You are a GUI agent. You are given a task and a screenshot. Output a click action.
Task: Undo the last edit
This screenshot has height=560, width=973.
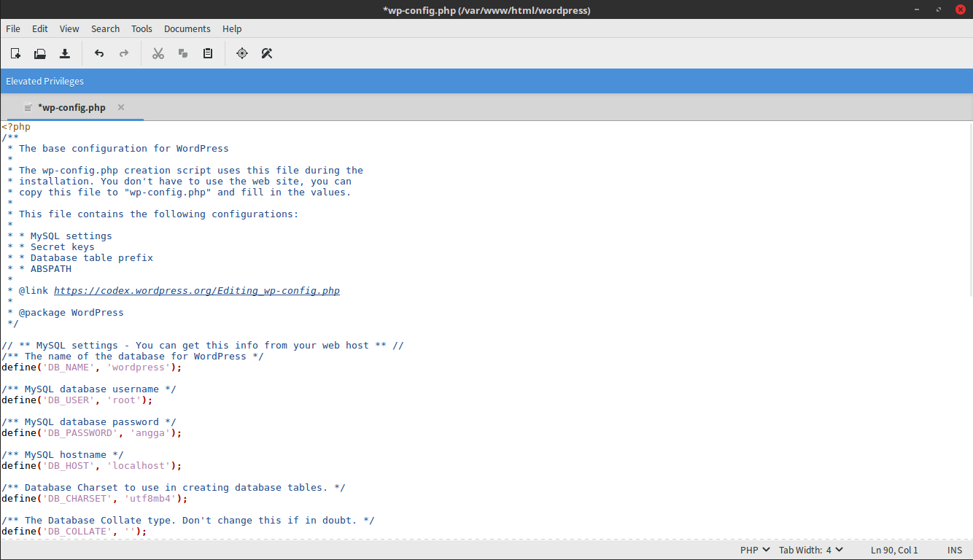(x=99, y=53)
